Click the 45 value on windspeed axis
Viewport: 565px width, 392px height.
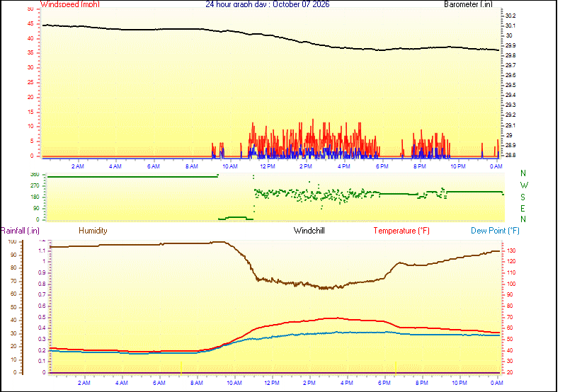(x=30, y=24)
